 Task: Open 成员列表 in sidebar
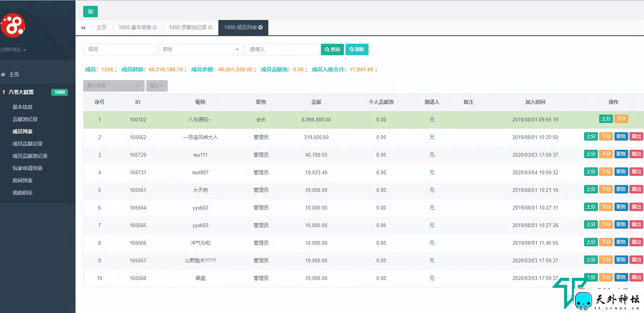coord(22,131)
